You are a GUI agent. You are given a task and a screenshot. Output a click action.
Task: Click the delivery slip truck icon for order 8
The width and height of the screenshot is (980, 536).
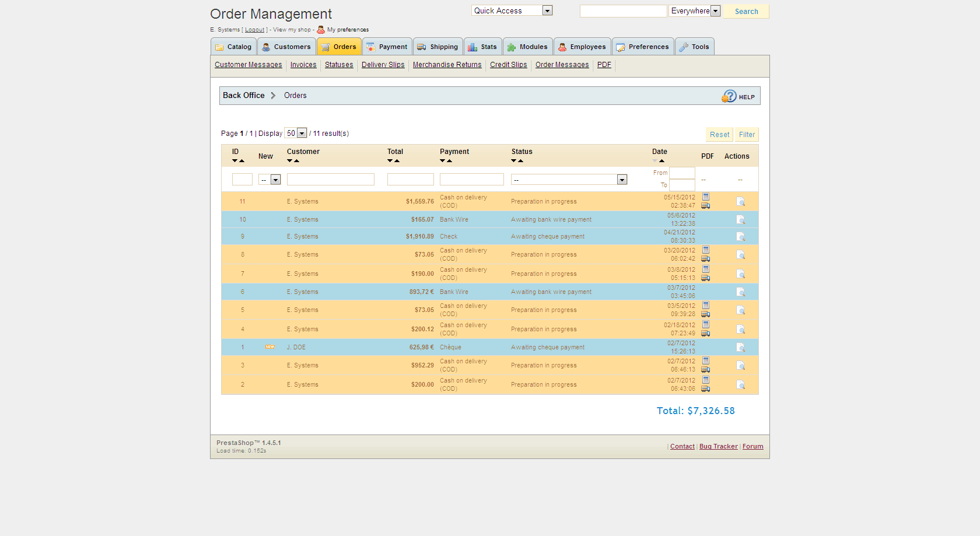coord(706,258)
